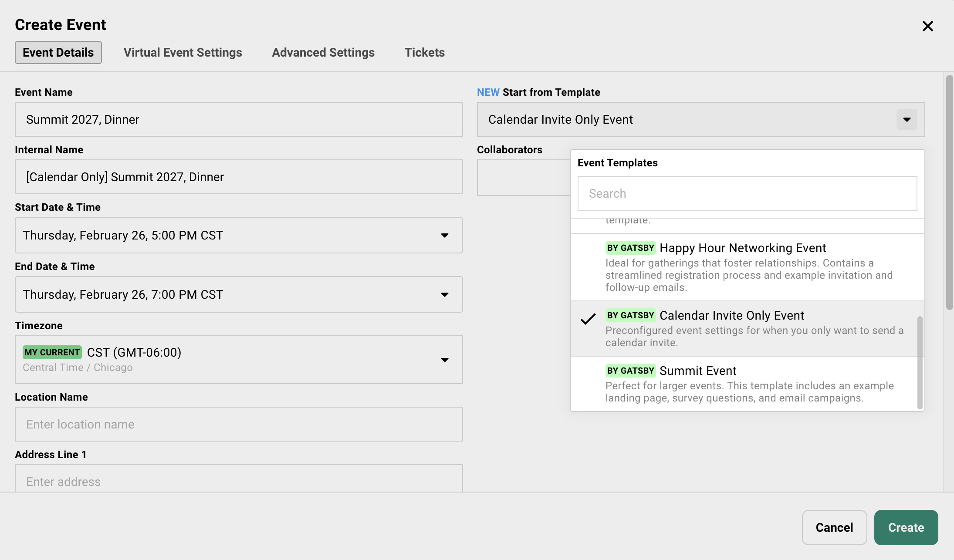
Task: Select the Event Details tab
Action: tap(58, 52)
